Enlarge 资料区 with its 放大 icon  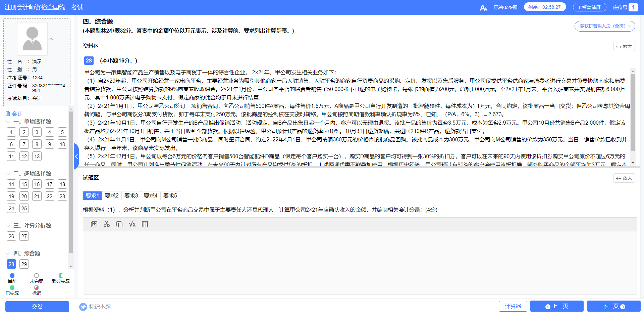tap(624, 46)
